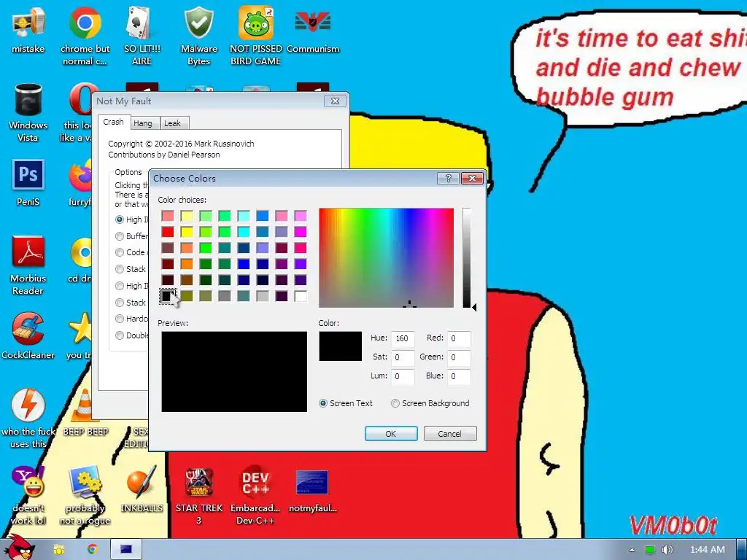Pick the white color swatch

[301, 296]
